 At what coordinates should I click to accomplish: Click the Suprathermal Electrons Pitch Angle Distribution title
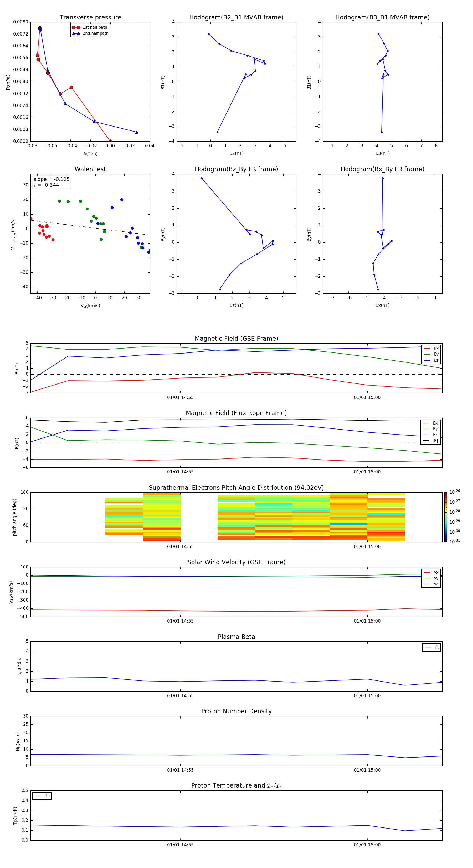[x=236, y=488]
